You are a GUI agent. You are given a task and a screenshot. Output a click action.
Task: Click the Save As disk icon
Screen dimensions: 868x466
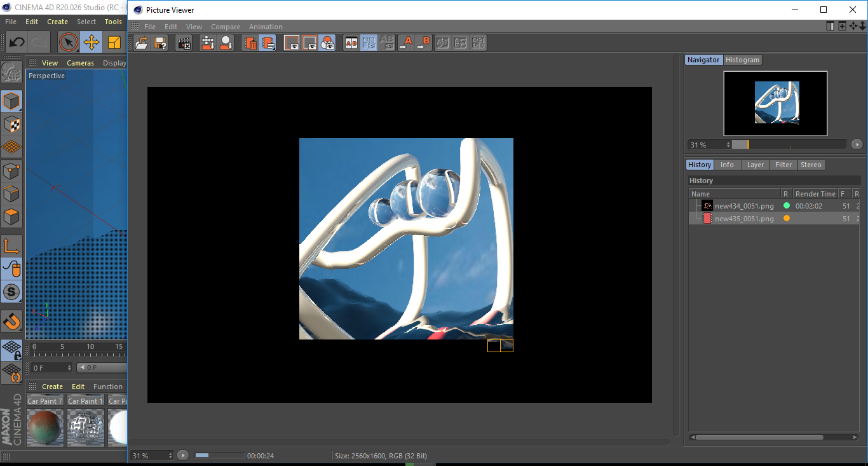click(160, 43)
